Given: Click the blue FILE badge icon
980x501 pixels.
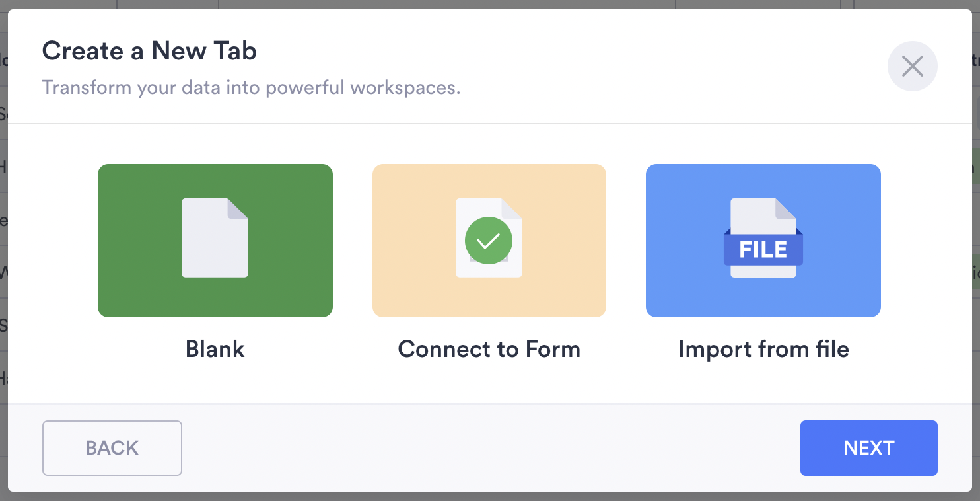Looking at the screenshot, I should tap(763, 249).
